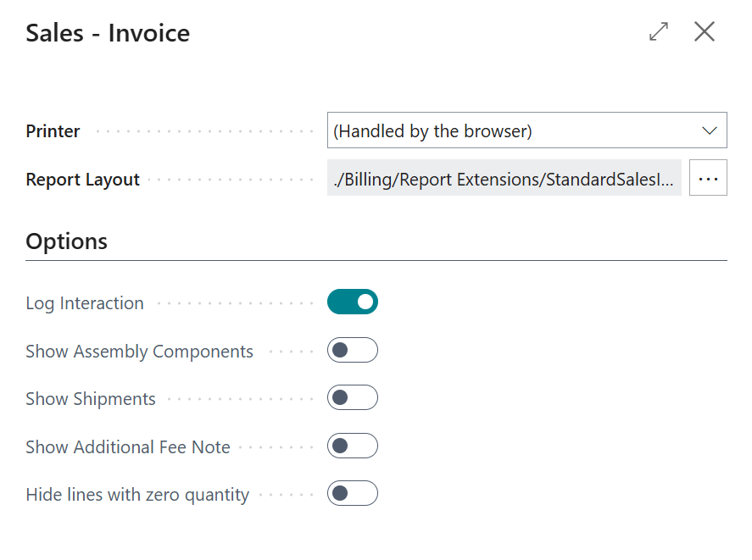The width and height of the screenshot is (752, 560).
Task: Click the Hide lines with zero quantity label
Action: pos(137,495)
